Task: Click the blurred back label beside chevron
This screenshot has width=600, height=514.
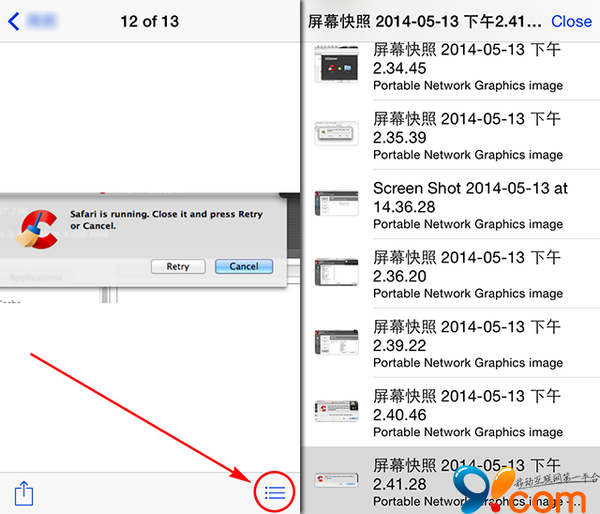Action: tap(42, 21)
